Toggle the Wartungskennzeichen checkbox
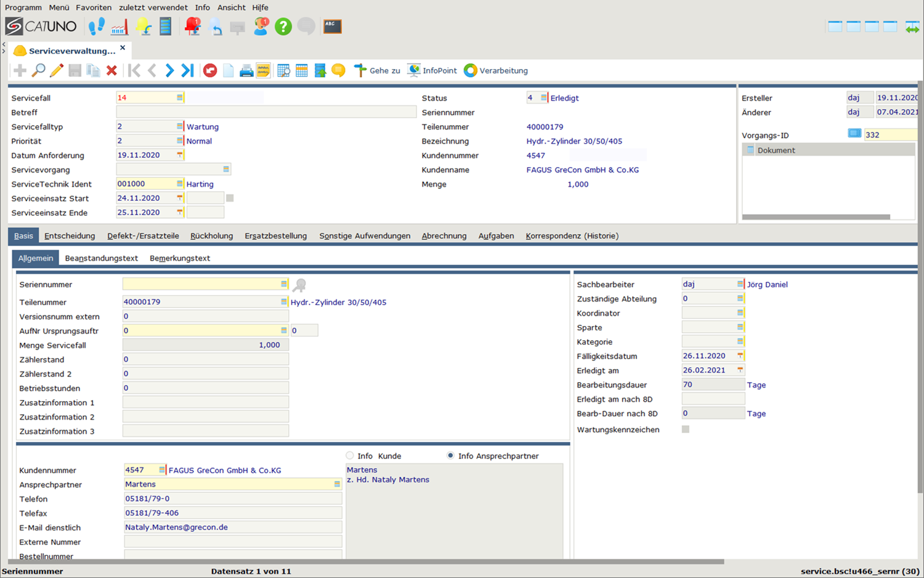The image size is (924, 578). coord(686,429)
